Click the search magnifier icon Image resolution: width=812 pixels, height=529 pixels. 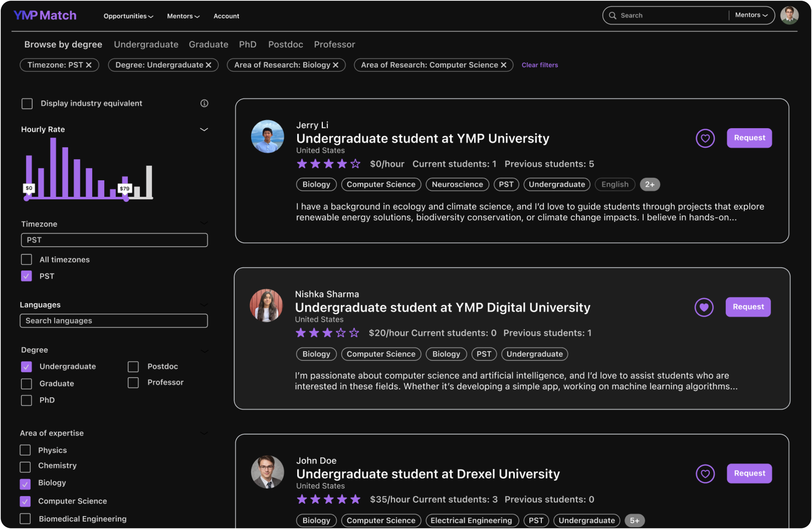click(612, 15)
